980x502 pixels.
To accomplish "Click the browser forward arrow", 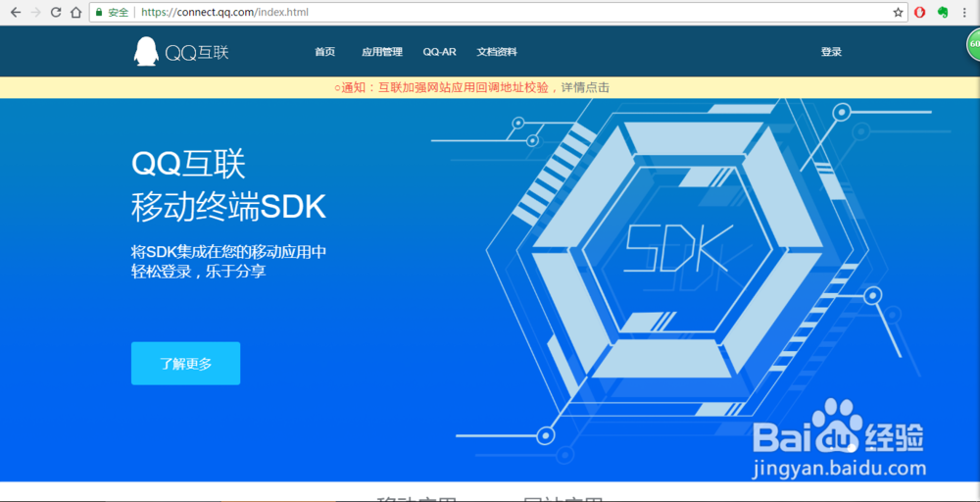I will click(x=35, y=12).
